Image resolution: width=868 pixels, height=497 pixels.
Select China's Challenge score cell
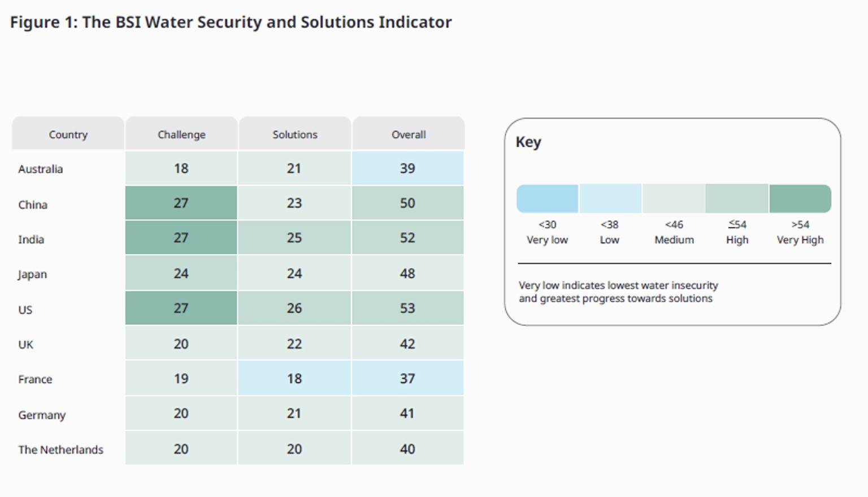pos(181,203)
